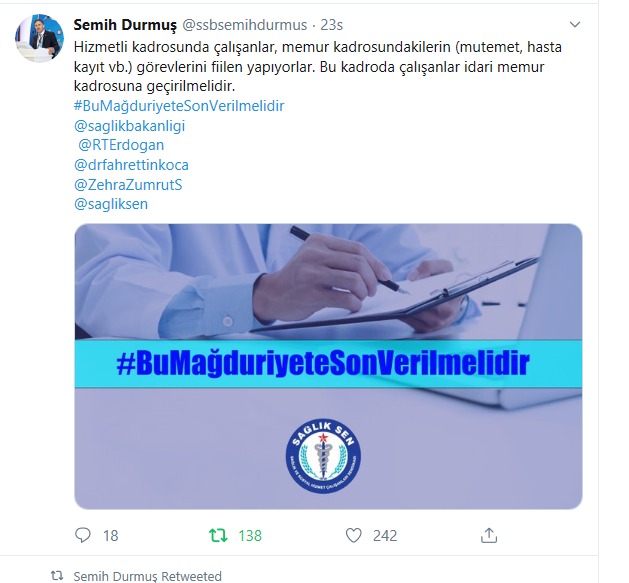Image resolution: width=629 pixels, height=583 pixels.
Task: Toggle the green retweet icon
Action: pos(218,536)
